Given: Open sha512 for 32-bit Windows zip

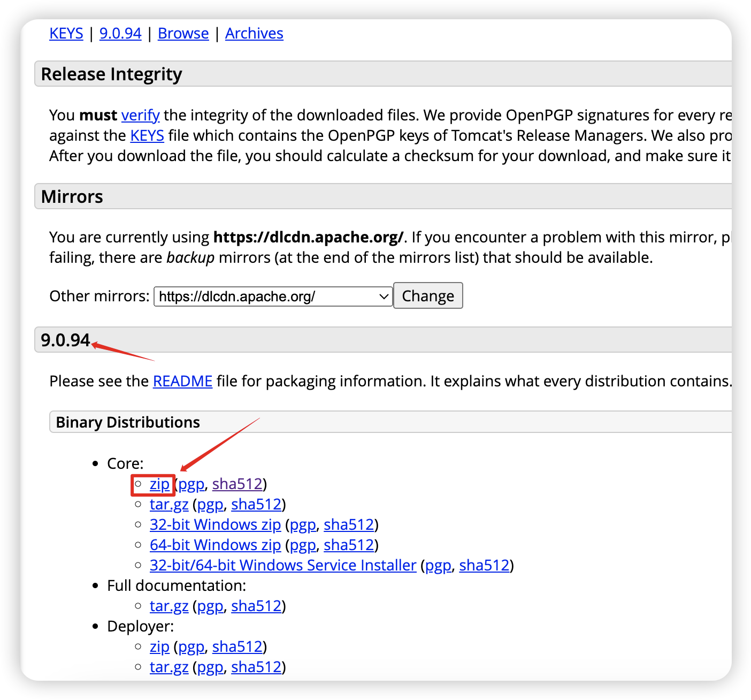Looking at the screenshot, I should click(349, 524).
